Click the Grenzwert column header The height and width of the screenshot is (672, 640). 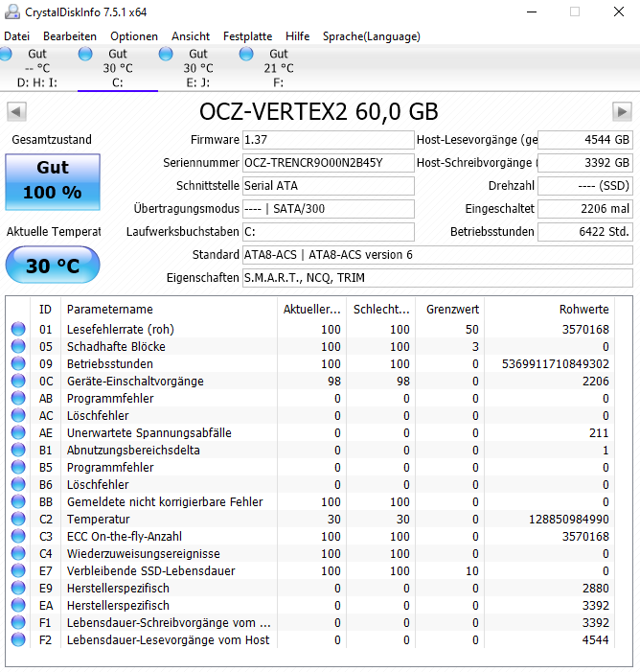[449, 309]
